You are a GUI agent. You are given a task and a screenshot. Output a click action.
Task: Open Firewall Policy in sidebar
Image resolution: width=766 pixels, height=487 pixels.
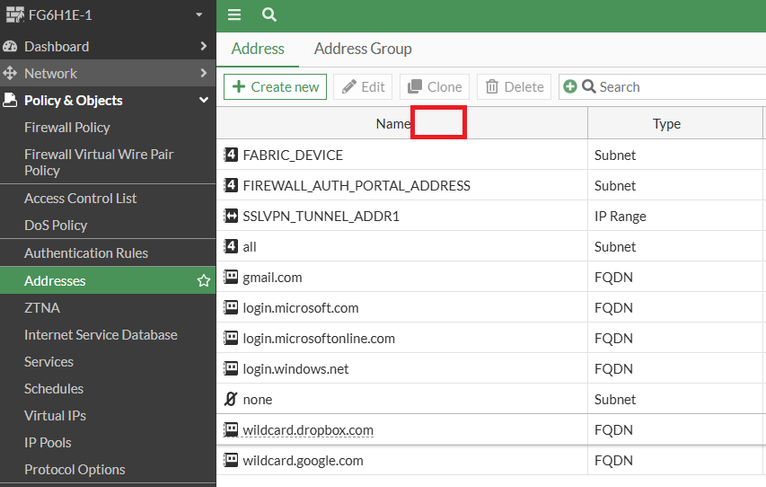67,127
